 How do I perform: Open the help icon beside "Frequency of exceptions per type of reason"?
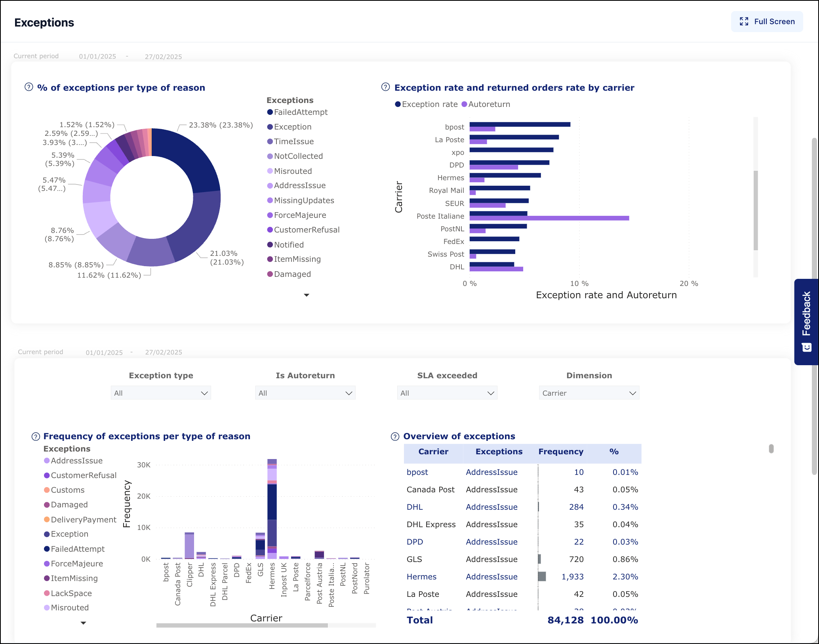tap(36, 436)
